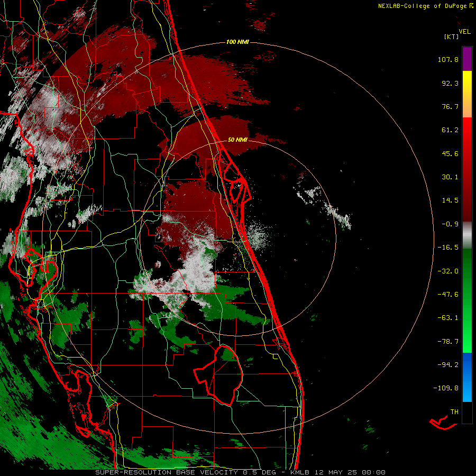Click the 30.1 velocity scale value
The image size is (476, 476).
coord(450,177)
